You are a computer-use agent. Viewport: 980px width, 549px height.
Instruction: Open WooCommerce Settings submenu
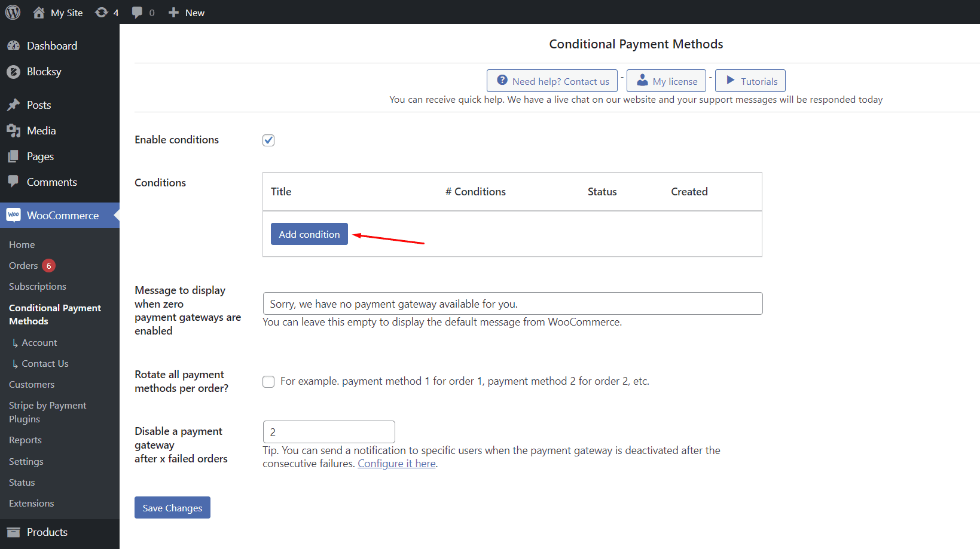click(x=26, y=462)
